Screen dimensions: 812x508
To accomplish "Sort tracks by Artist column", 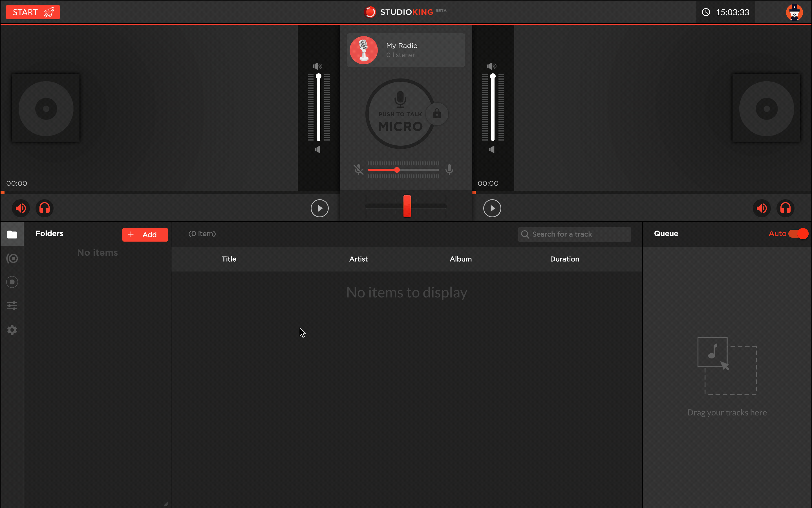I will 358,259.
